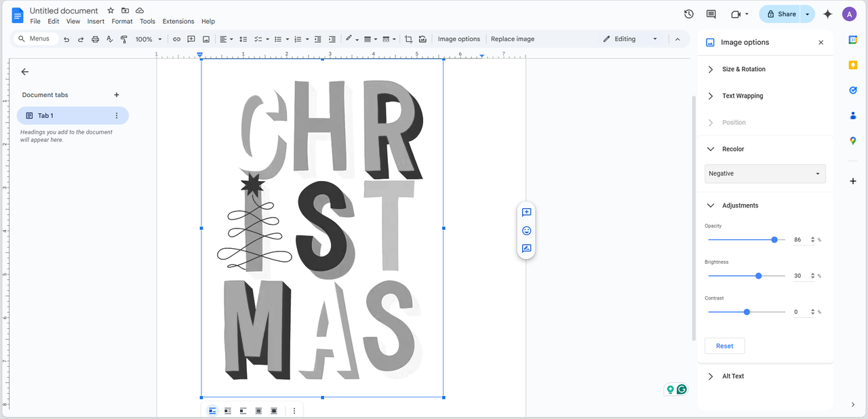Open the zoom 100% dropdown

tap(149, 39)
